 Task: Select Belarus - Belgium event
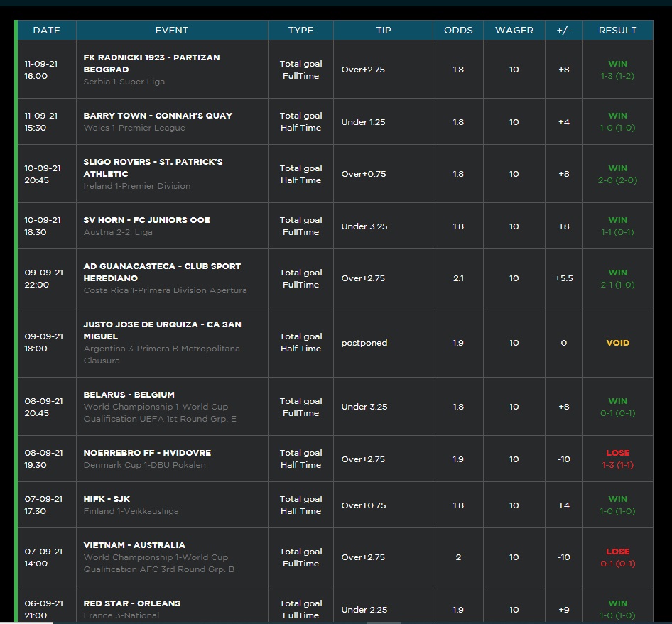[x=129, y=395]
